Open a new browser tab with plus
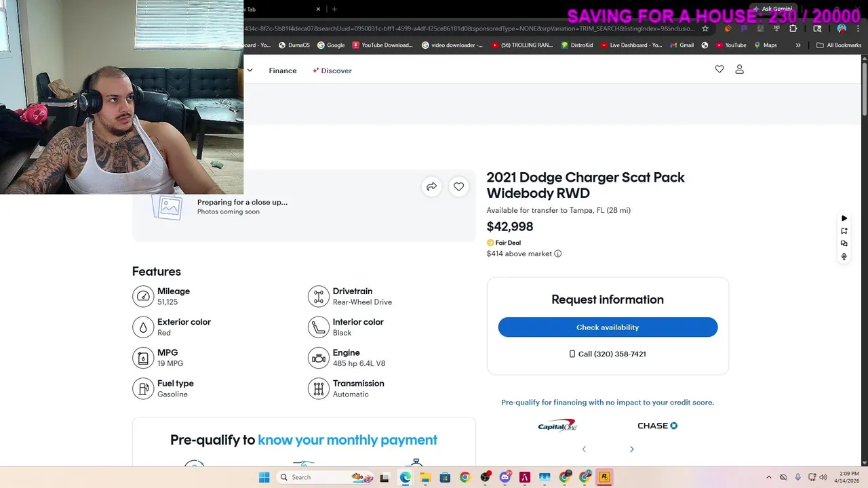Screen dimensions: 868x488 [334, 9]
